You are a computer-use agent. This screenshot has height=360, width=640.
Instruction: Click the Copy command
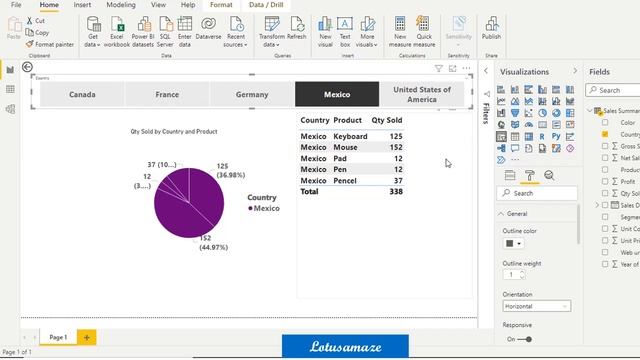coord(37,32)
